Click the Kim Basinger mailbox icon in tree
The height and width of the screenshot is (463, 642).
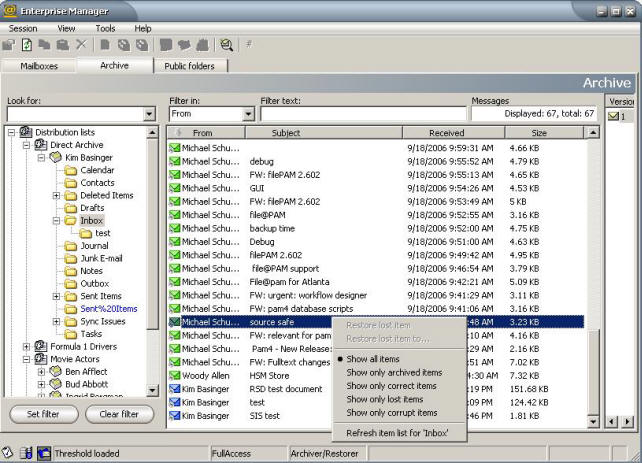56,158
